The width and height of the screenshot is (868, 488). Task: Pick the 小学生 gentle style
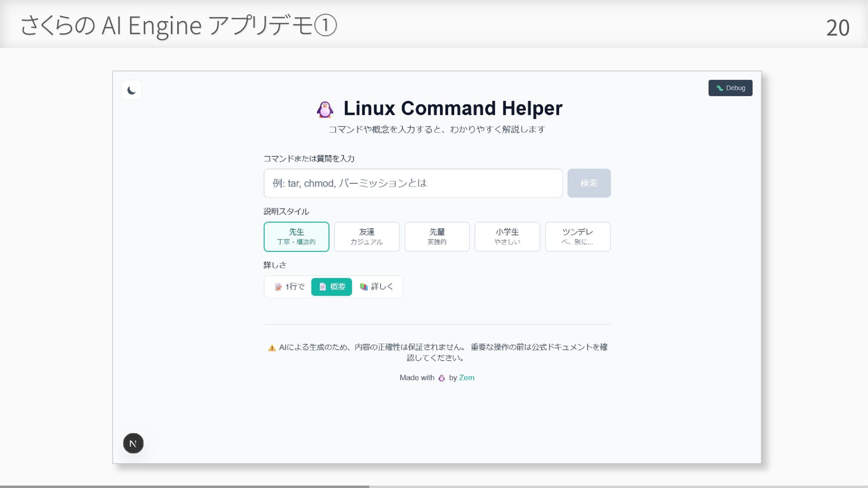pyautogui.click(x=507, y=236)
